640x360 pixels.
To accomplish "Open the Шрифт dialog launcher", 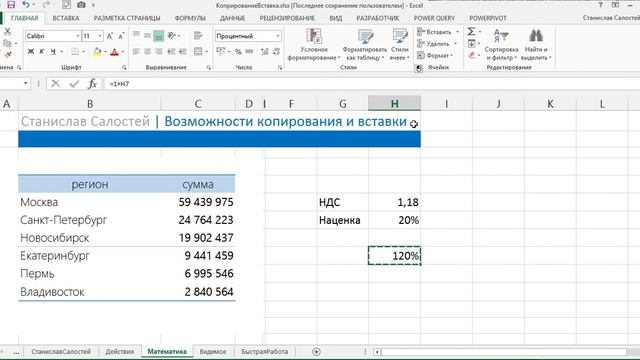I will coord(124,67).
